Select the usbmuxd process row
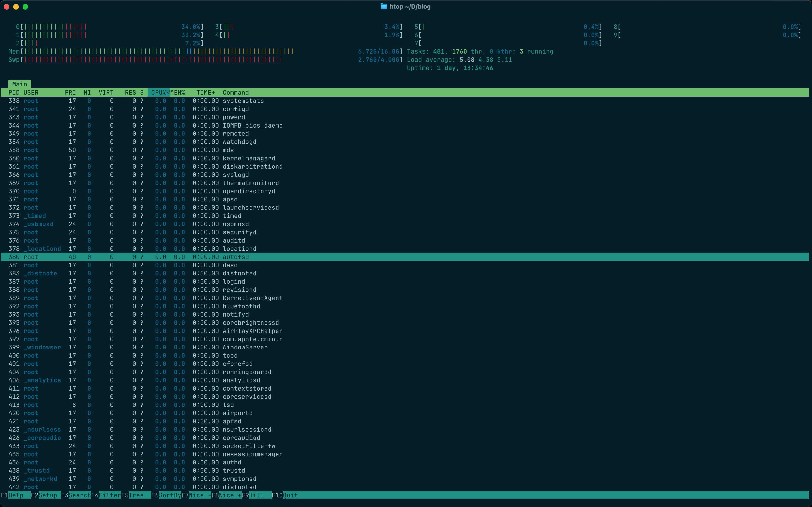 pyautogui.click(x=405, y=224)
